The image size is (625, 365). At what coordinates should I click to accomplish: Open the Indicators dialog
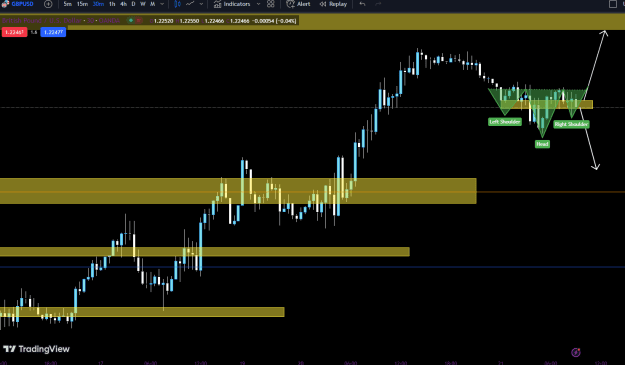tap(232, 4)
